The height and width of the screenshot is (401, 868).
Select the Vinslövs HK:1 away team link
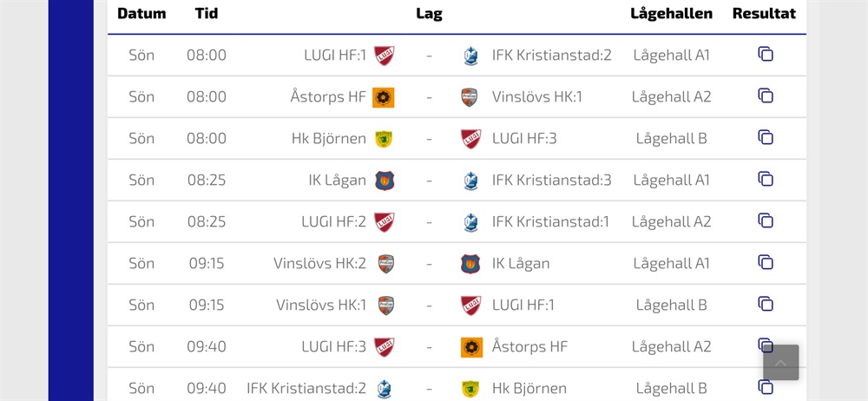pos(536,97)
